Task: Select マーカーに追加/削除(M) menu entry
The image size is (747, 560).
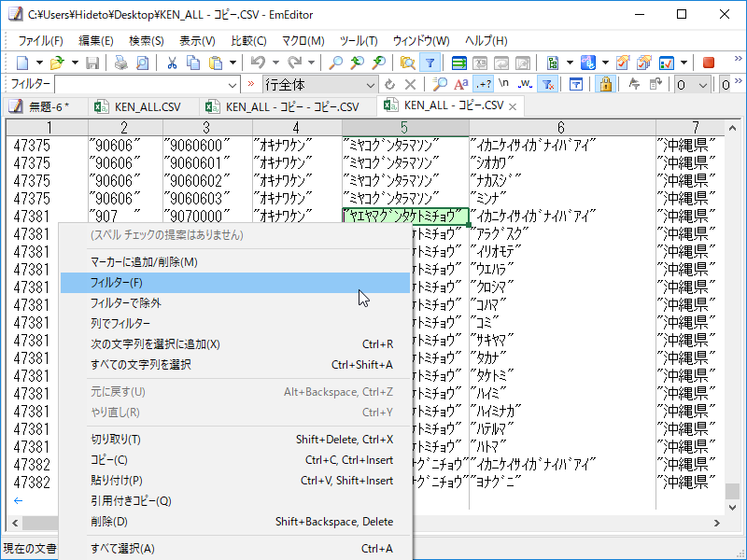Action: point(235,262)
